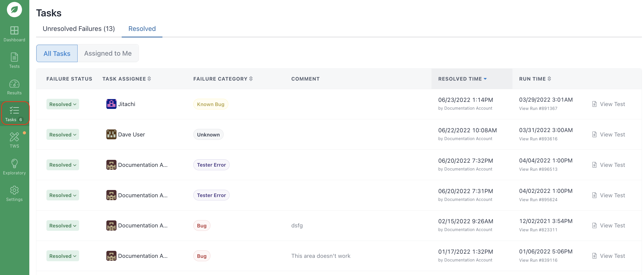Sort by Task Assignee column

click(x=149, y=79)
